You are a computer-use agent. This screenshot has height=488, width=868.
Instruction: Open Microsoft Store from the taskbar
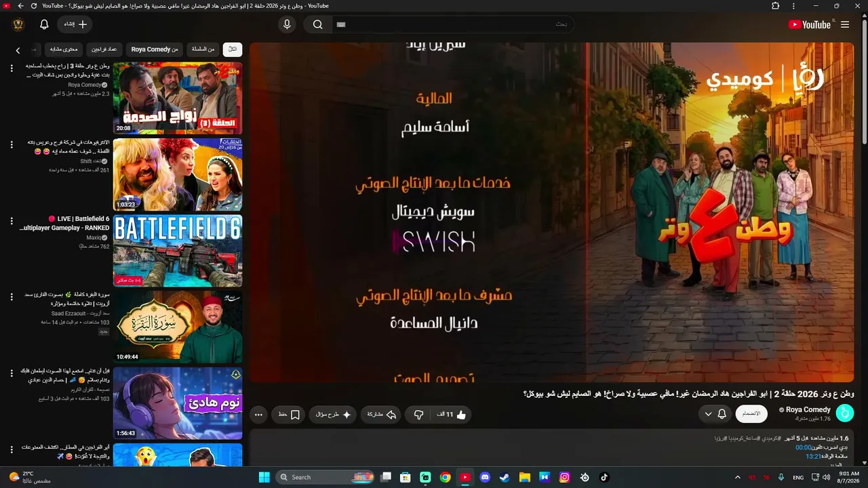[405, 477]
